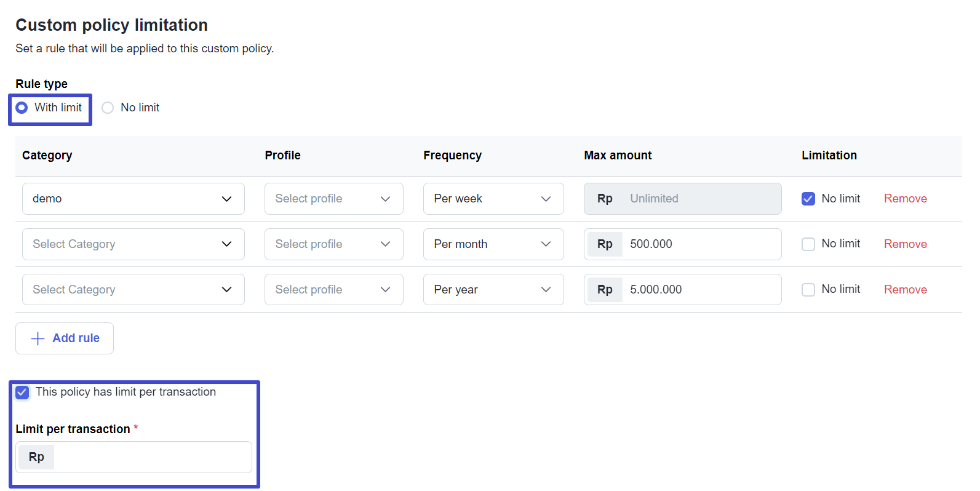Uncheck This policy has limit per transaction
The height and width of the screenshot is (491, 980).
click(x=23, y=393)
